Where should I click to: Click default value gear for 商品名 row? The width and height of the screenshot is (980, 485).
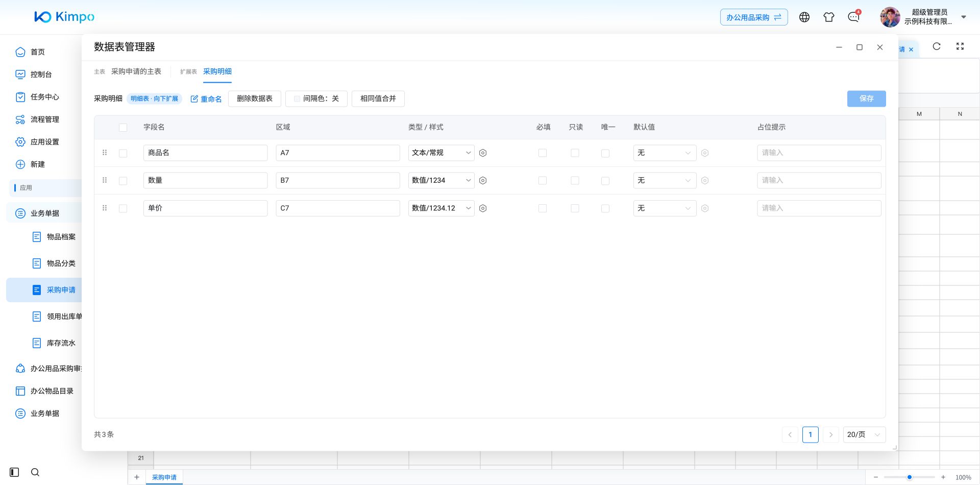click(x=705, y=153)
